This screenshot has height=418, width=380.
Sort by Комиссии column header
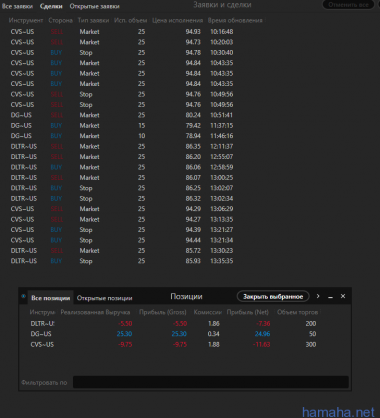(207, 312)
